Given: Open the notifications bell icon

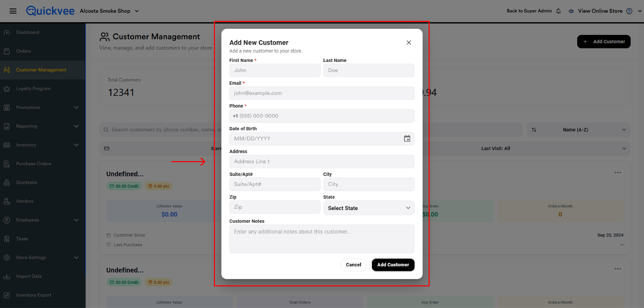Looking at the screenshot, I should 558,11.
